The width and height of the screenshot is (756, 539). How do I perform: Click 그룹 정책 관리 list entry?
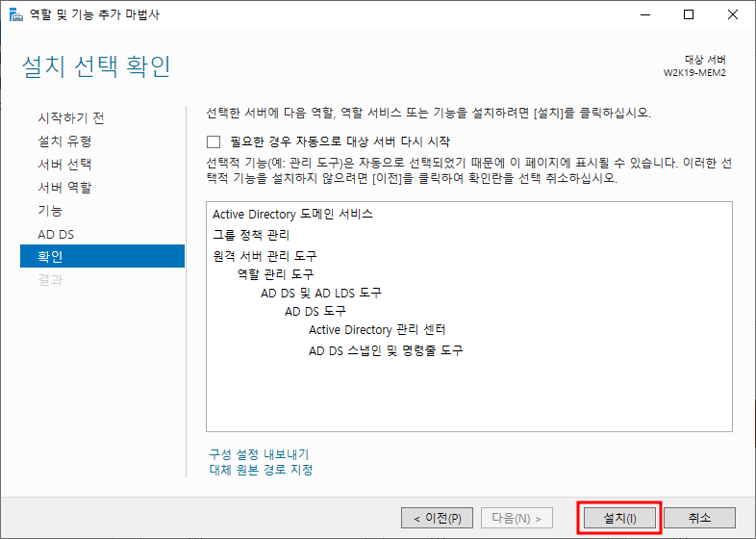click(x=251, y=235)
